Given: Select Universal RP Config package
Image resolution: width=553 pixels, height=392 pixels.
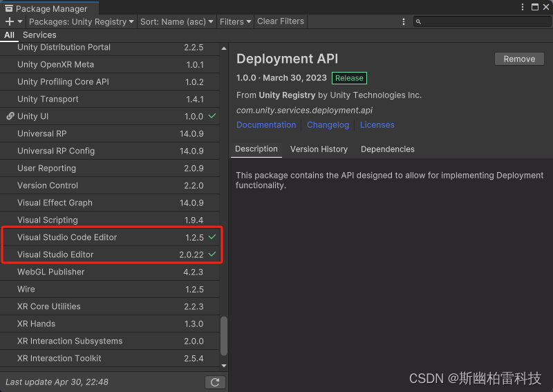Looking at the screenshot, I should tap(109, 151).
